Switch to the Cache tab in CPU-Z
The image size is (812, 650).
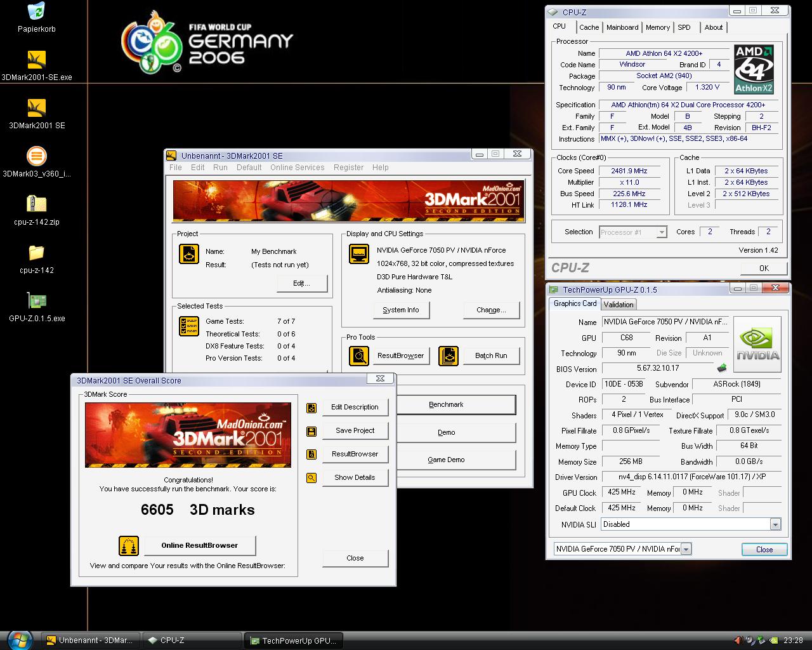point(589,27)
